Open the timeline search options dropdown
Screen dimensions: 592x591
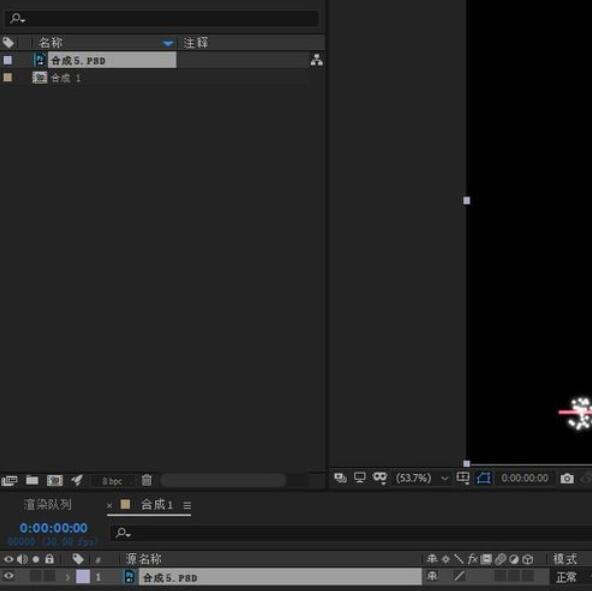coord(123,533)
